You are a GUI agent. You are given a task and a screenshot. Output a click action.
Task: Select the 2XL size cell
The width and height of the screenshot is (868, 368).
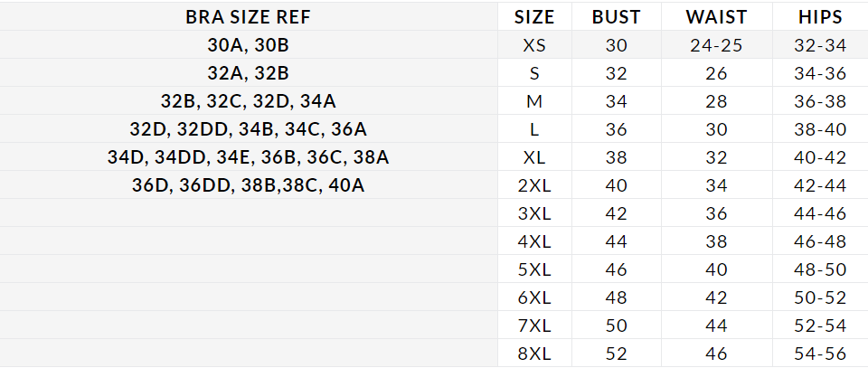click(x=534, y=184)
